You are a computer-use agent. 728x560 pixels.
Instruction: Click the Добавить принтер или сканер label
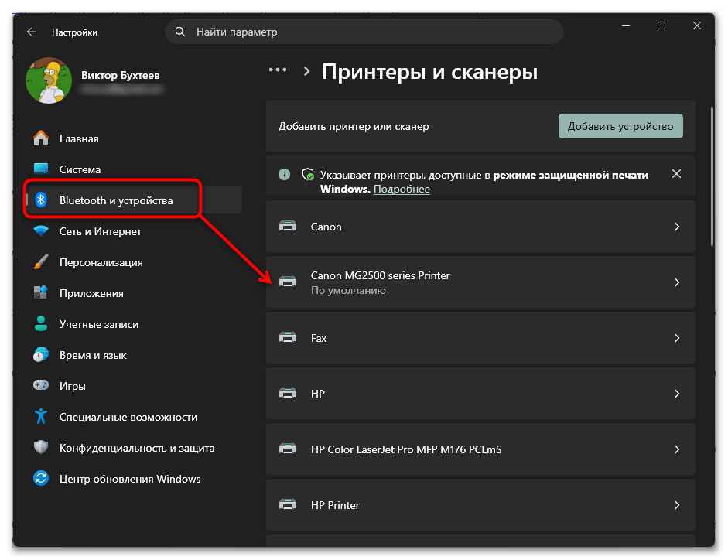354,126
